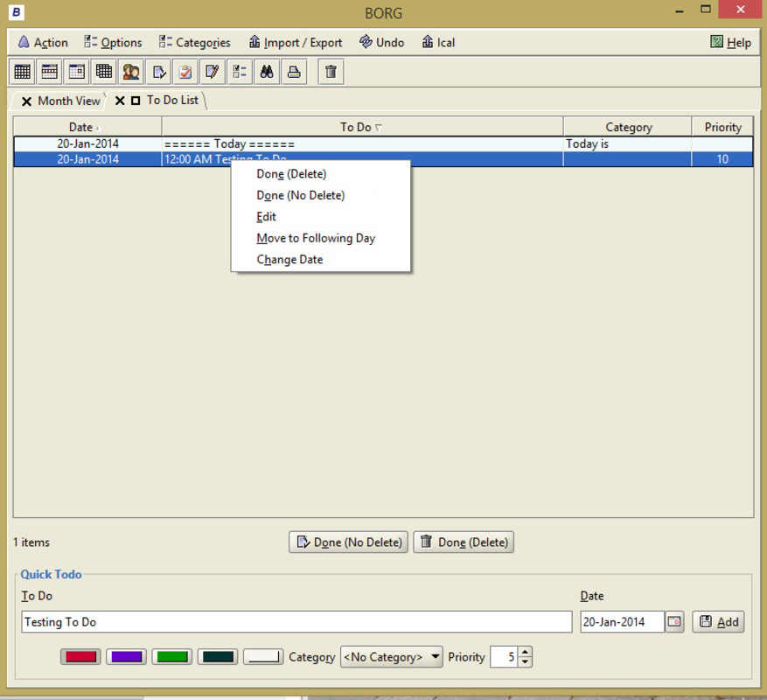Click the binoculars search icon
This screenshot has width=767, height=700.
click(x=267, y=72)
